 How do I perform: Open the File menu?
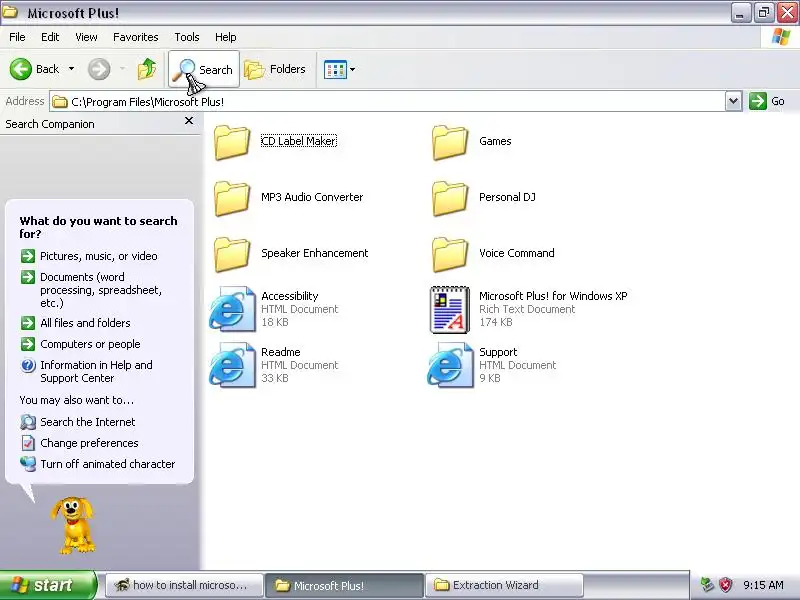pos(17,37)
